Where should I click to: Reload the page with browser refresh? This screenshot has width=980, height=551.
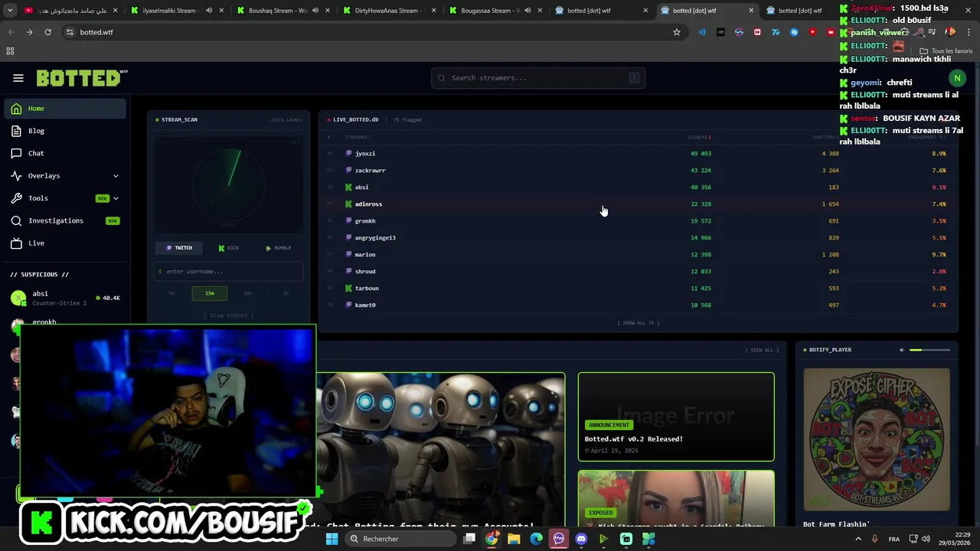pyautogui.click(x=47, y=32)
